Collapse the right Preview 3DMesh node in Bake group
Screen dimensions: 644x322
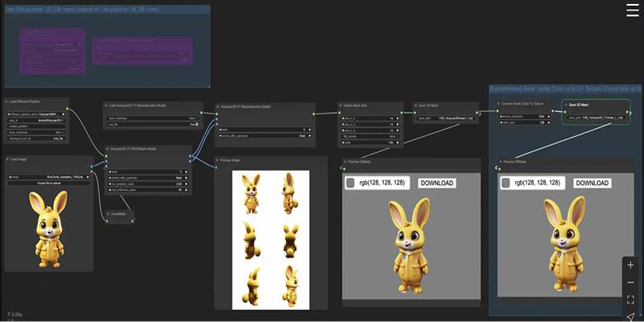[x=501, y=162]
